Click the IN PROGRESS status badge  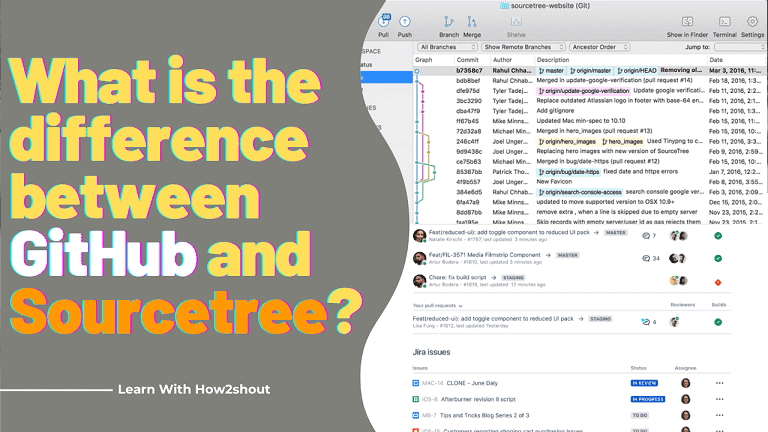point(648,399)
